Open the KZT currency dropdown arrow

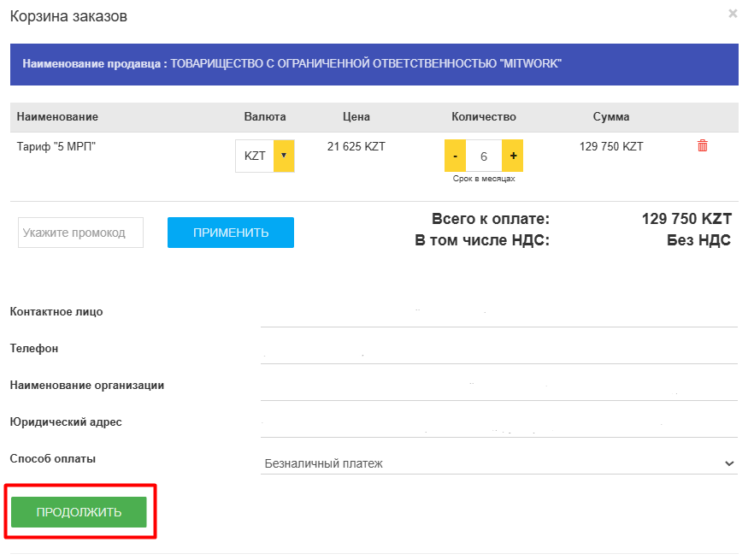(284, 156)
